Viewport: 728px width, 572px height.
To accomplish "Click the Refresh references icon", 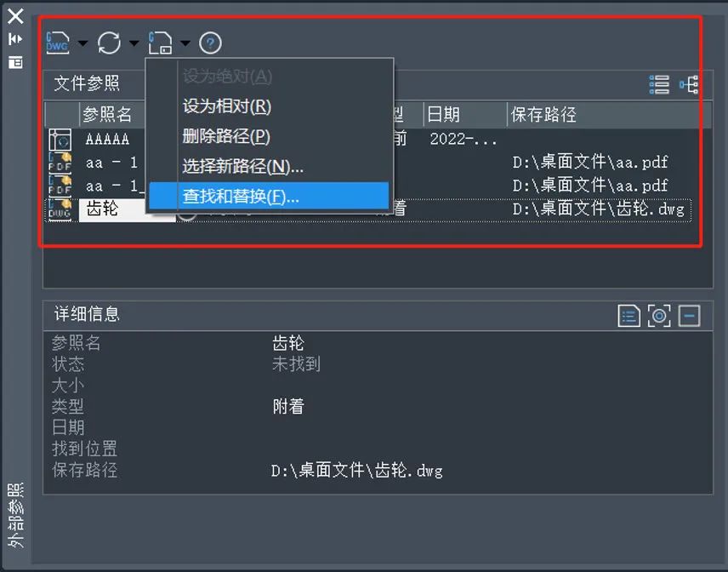I will [x=109, y=42].
